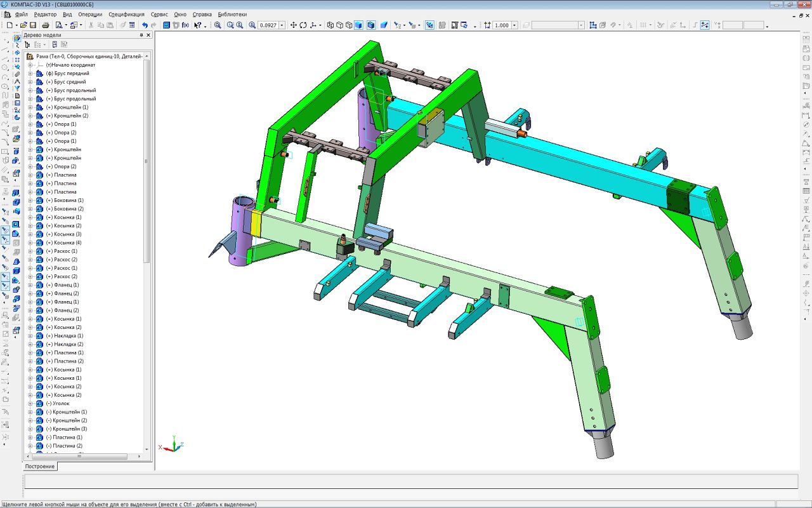Screen dimensions: 812x508
Task: Click the Undo arrow icon
Action: 145,25
